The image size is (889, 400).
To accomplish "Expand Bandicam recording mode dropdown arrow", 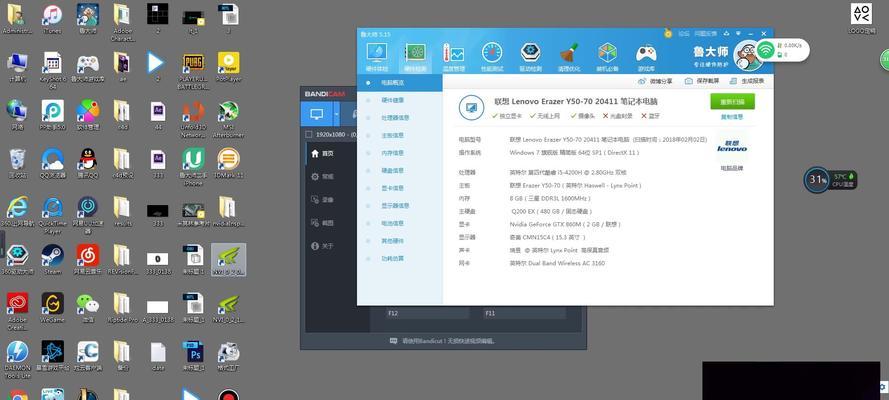I will pos(337,114).
